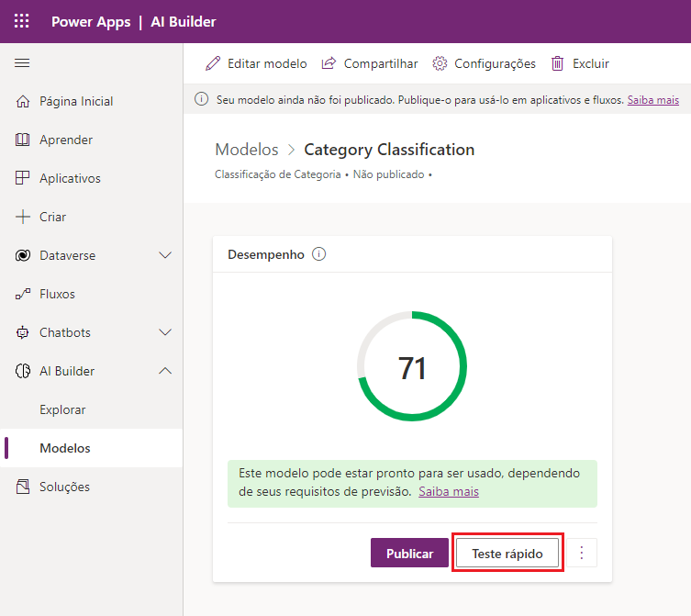Open Explorar under AI Builder

click(91, 409)
